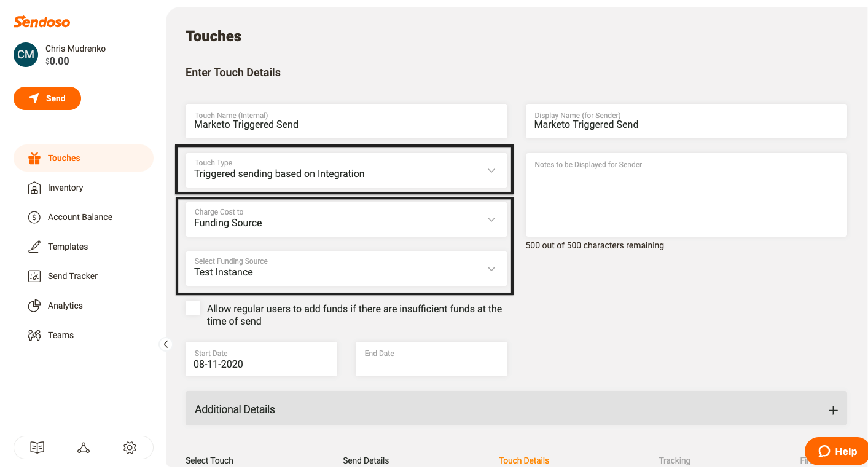Click the Sendoso logo
Image resolution: width=868 pixels, height=474 pixels.
(x=42, y=22)
